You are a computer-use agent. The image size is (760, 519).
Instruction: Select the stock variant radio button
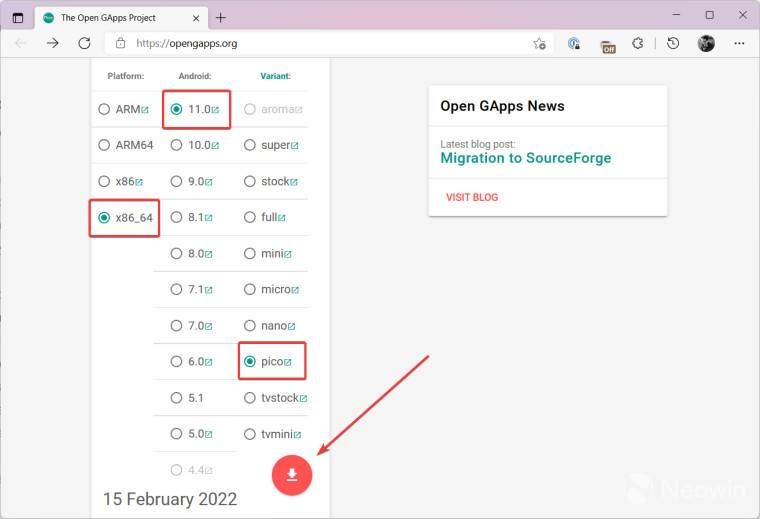tap(250, 181)
